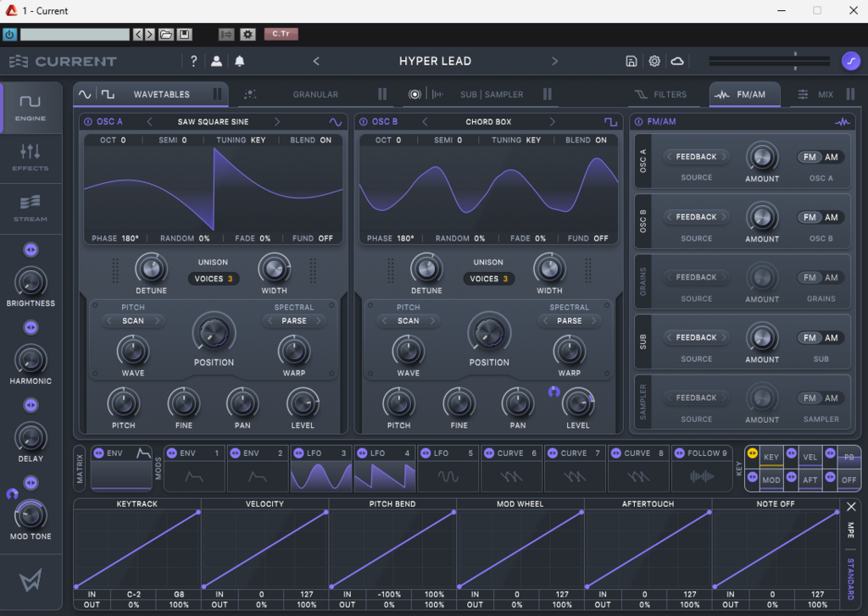
Task: Next OSC A pitch mode after Scan
Action: click(x=157, y=321)
